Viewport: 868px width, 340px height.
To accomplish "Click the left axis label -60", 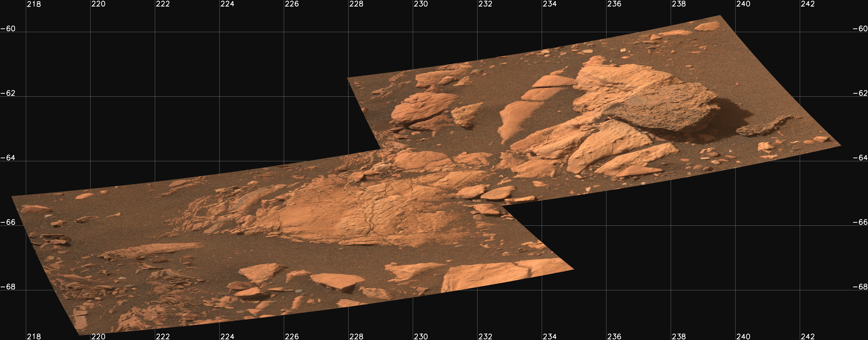I will click(8, 29).
